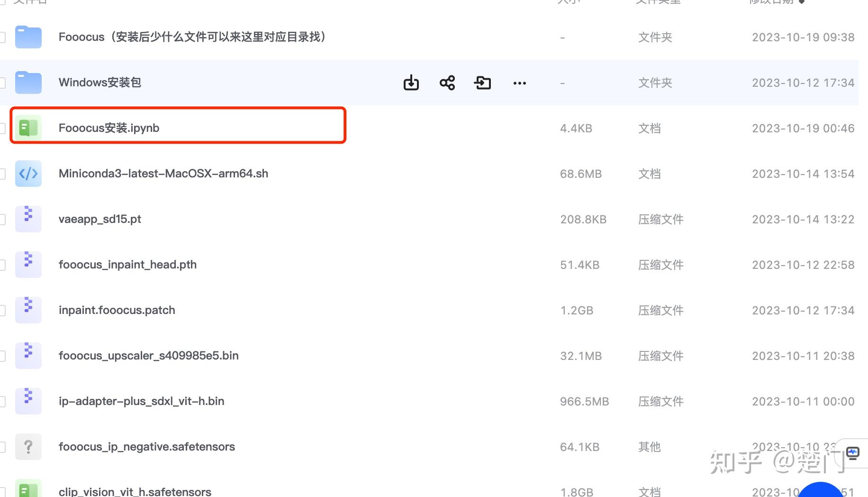Click the size value 1.2GB
The height and width of the screenshot is (497, 868).
(577, 311)
